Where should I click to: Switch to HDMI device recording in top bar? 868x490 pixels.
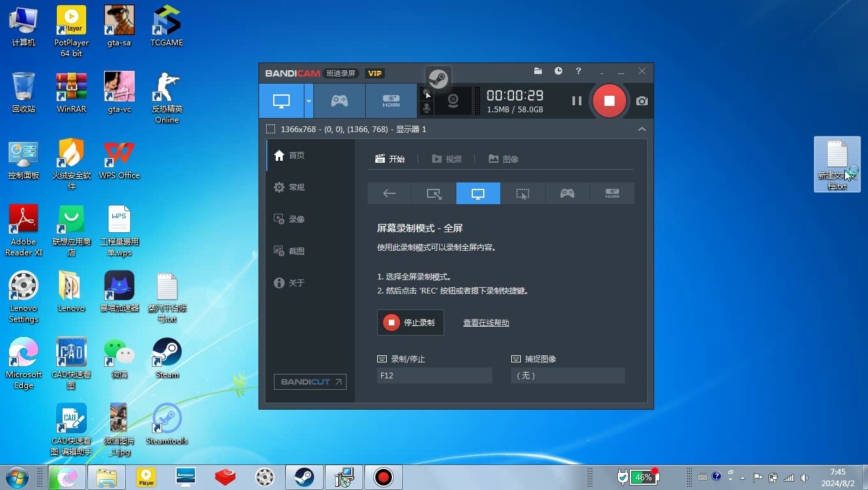click(x=391, y=101)
